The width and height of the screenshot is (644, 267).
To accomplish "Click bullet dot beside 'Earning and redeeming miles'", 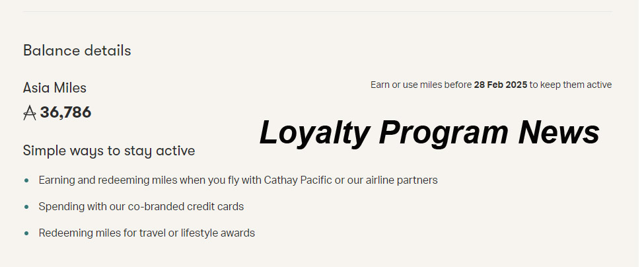I will 26,180.
